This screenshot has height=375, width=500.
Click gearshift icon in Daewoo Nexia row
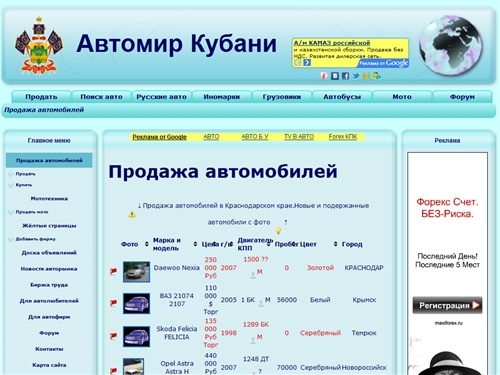(253, 275)
